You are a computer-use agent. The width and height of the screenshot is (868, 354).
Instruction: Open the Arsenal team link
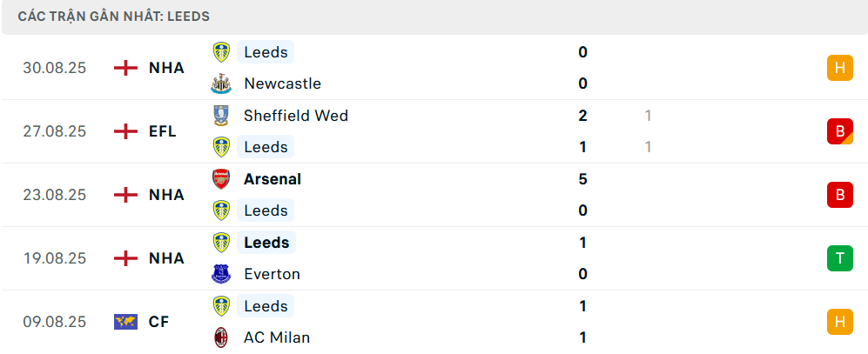click(x=273, y=179)
